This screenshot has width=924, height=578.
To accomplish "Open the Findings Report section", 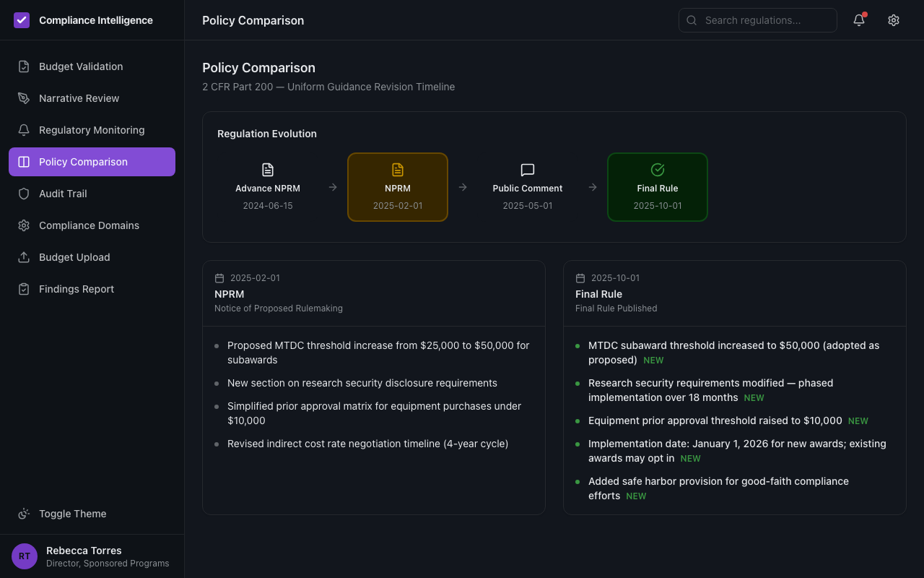I will 77,288.
